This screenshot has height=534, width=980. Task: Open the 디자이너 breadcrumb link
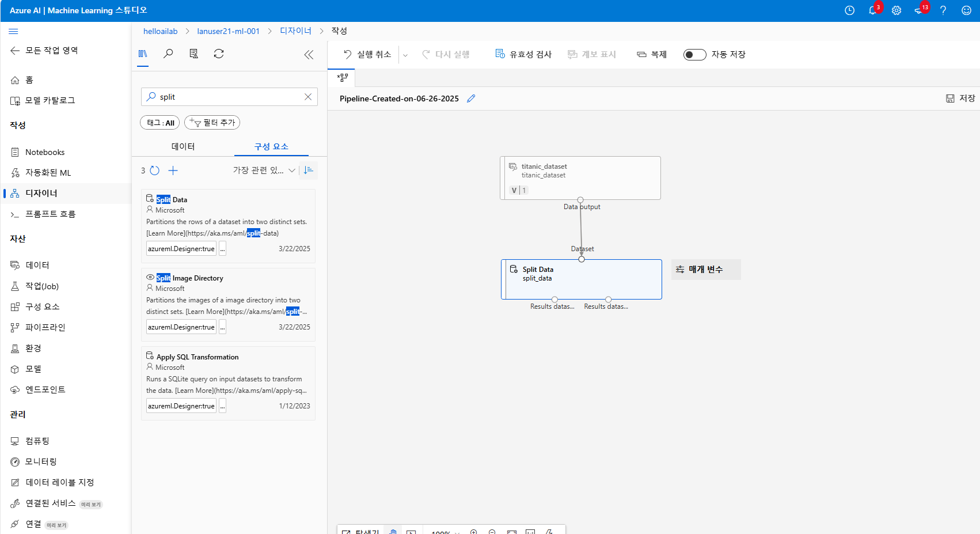point(295,31)
